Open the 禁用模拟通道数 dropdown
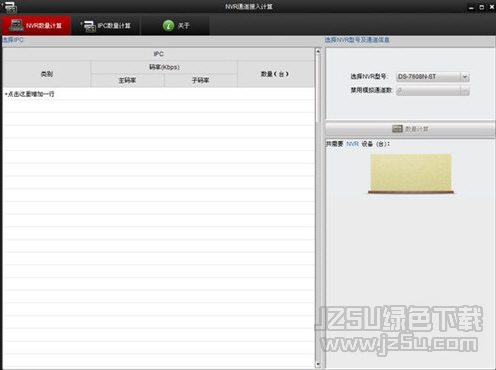The height and width of the screenshot is (370, 496). (433, 90)
